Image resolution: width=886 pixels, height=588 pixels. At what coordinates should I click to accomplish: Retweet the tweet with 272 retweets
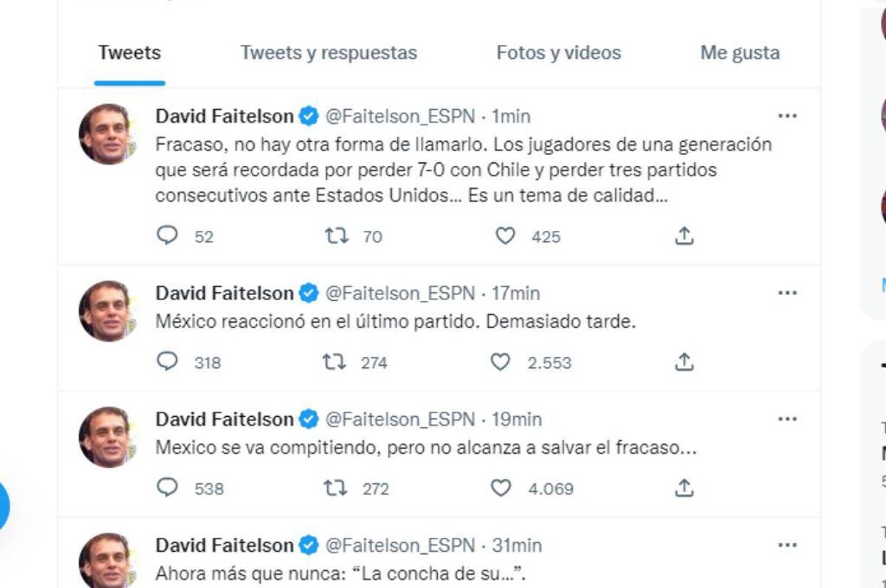pos(335,488)
